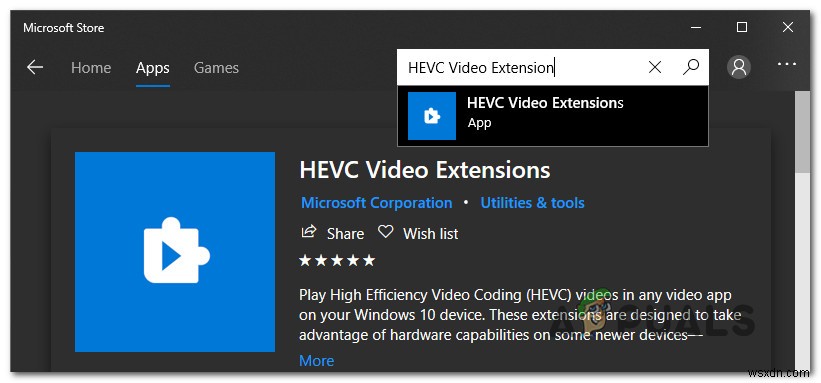
Task: Click the Wish list heart icon
Action: (385, 232)
